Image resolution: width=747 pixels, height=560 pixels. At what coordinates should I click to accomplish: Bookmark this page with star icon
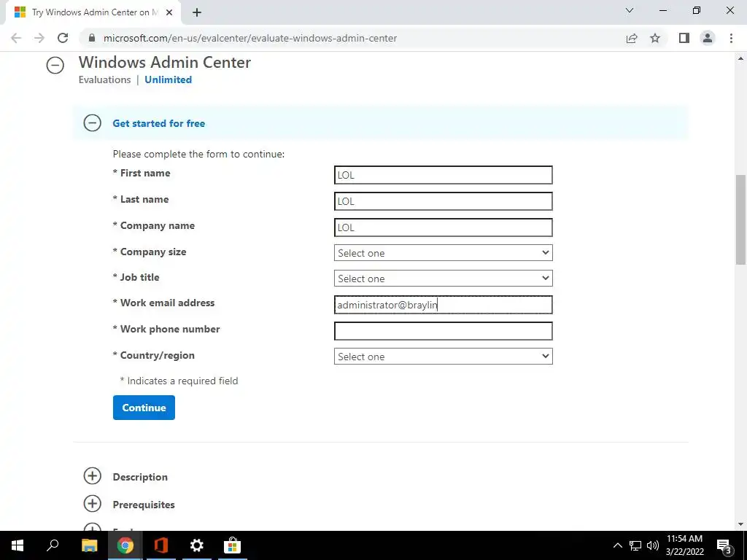pos(655,38)
